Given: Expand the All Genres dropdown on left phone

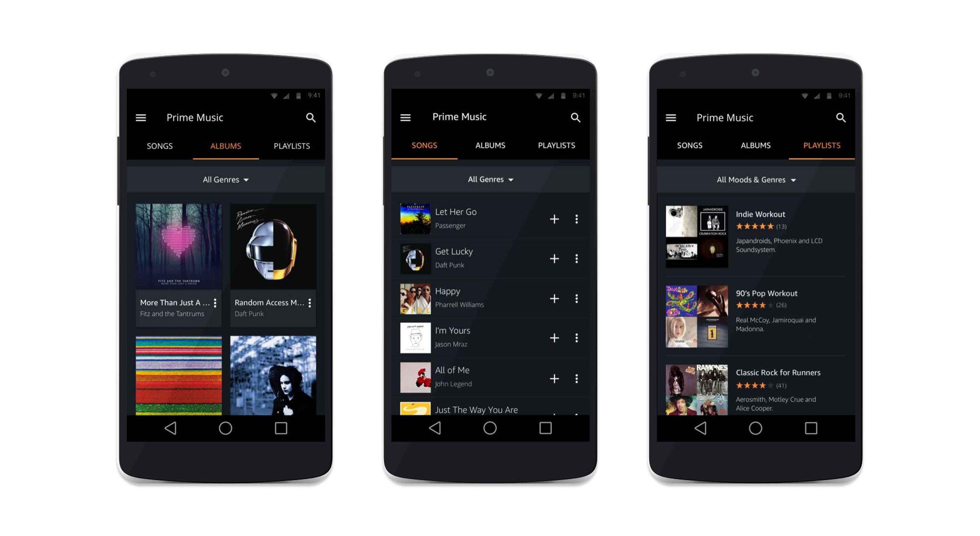Looking at the screenshot, I should pyautogui.click(x=225, y=179).
